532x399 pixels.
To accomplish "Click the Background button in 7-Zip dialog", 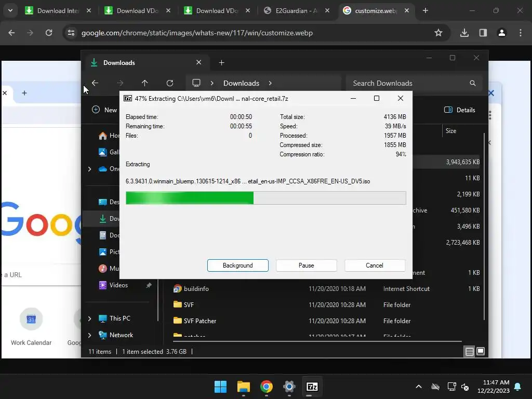I will (237, 265).
